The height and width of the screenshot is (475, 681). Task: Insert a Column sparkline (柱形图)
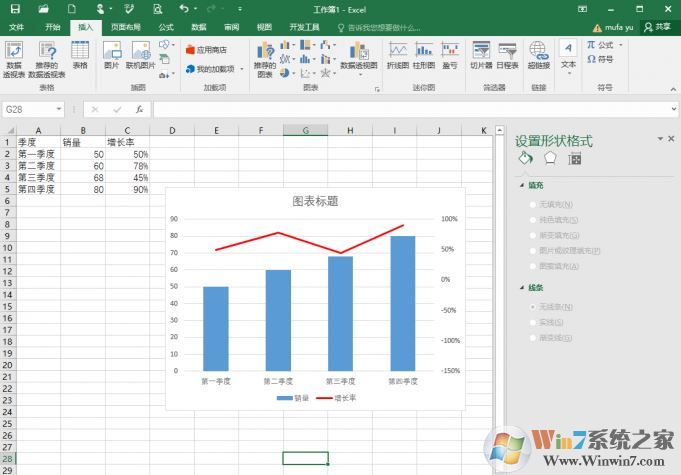(424, 55)
